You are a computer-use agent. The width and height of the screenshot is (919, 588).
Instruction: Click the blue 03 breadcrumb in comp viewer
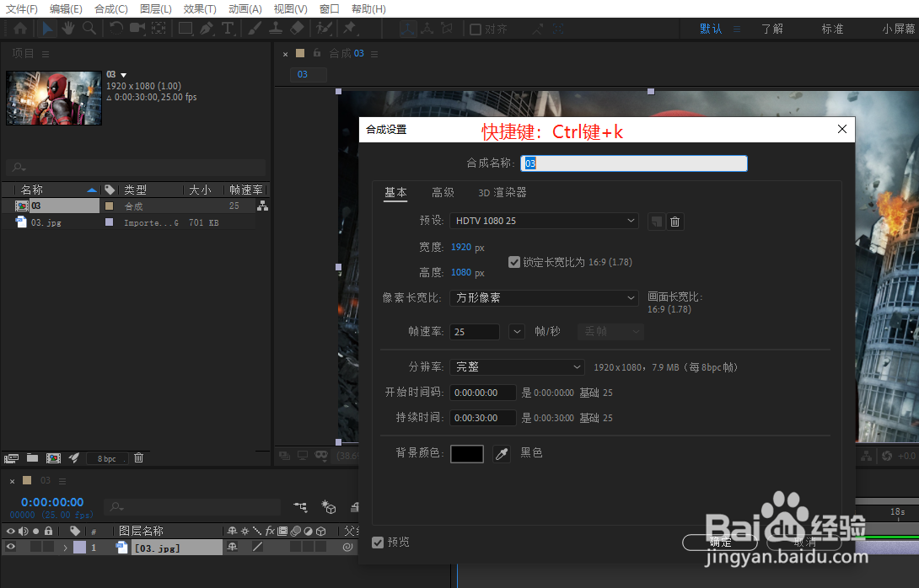coord(303,74)
